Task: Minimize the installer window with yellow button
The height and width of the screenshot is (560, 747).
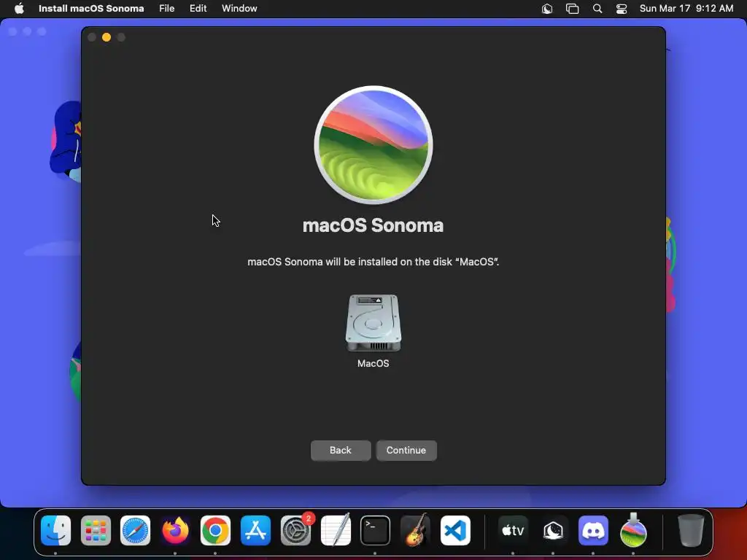Action: tap(107, 37)
